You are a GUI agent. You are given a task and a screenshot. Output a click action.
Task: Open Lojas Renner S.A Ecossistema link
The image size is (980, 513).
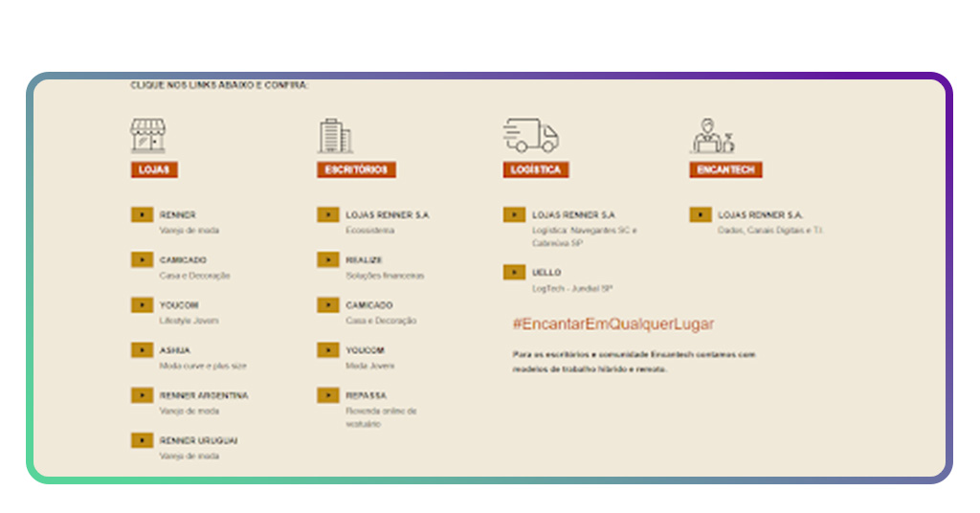[387, 215]
